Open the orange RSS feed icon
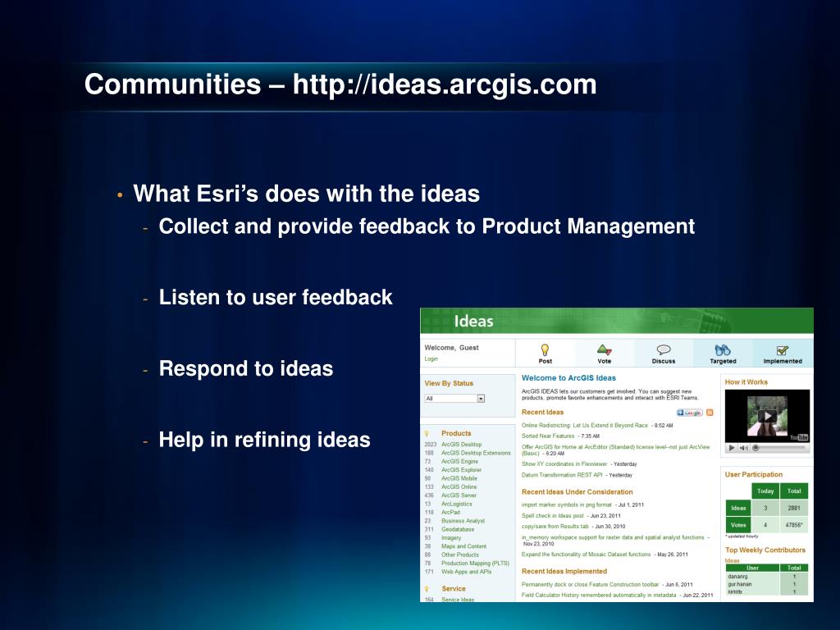Screen dimensions: 840x630 (710, 413)
